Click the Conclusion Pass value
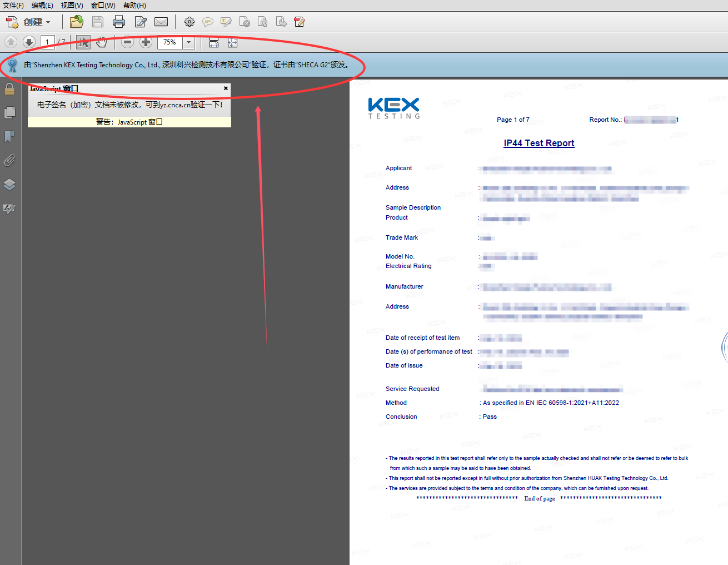Image resolution: width=728 pixels, height=565 pixels. 490,417
